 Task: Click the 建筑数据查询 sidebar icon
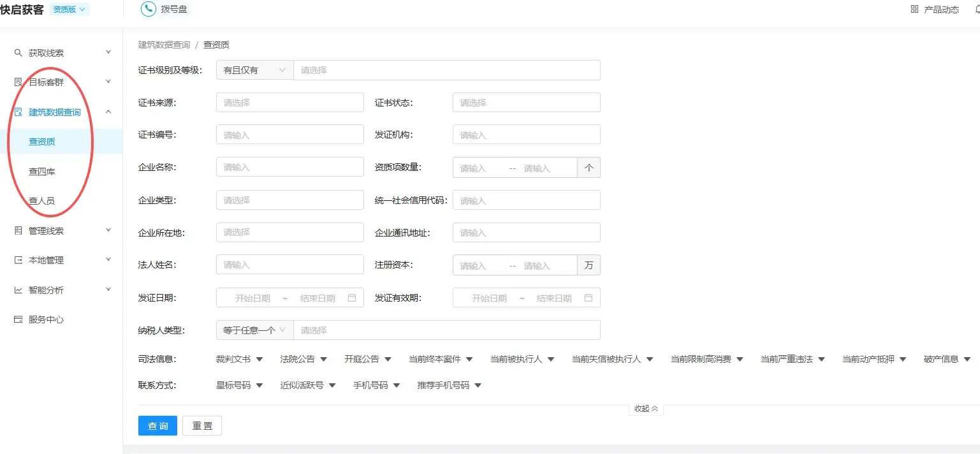tap(18, 112)
